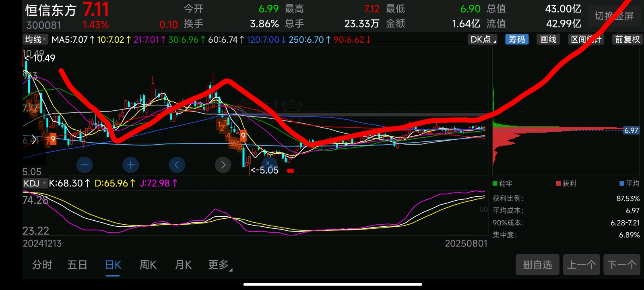Viewport: 644px width, 290px height.
Task: Tap the 套牢 legend item
Action: [503, 183]
